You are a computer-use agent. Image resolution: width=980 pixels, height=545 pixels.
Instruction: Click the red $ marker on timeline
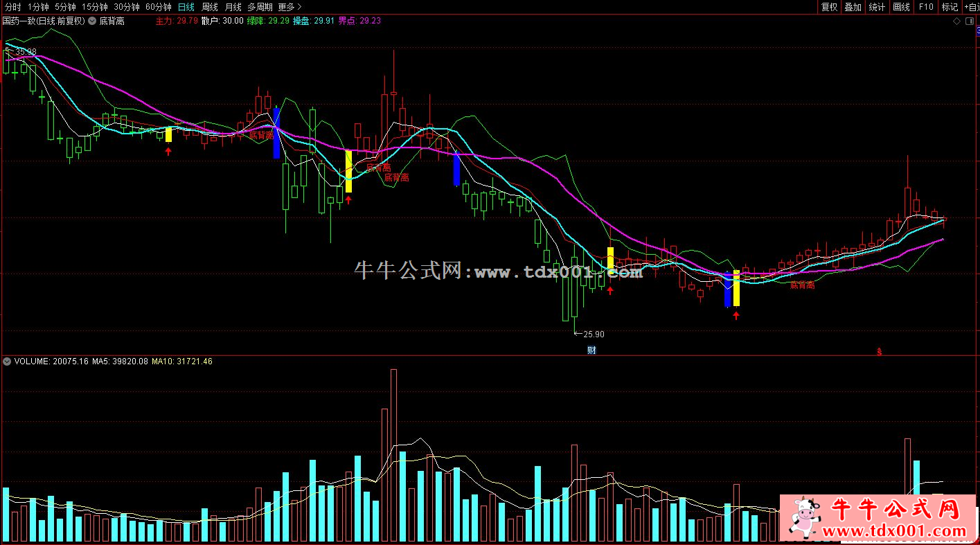coord(880,351)
